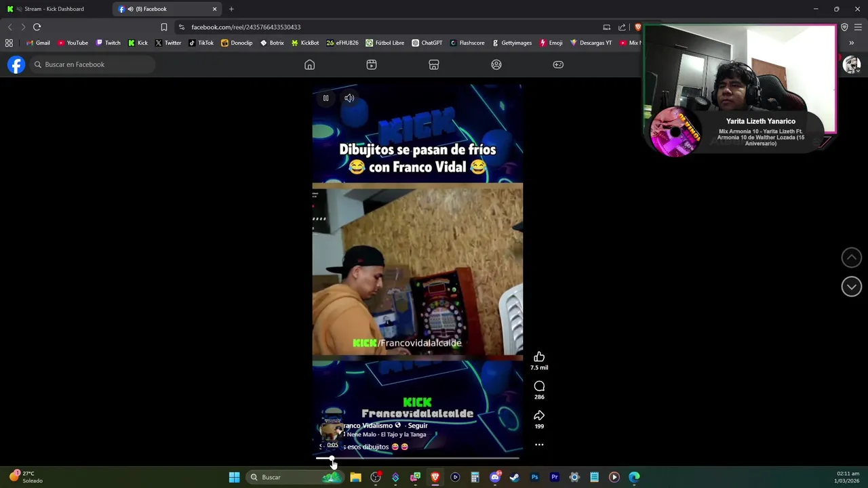Click the Facebook logo

tap(16, 64)
